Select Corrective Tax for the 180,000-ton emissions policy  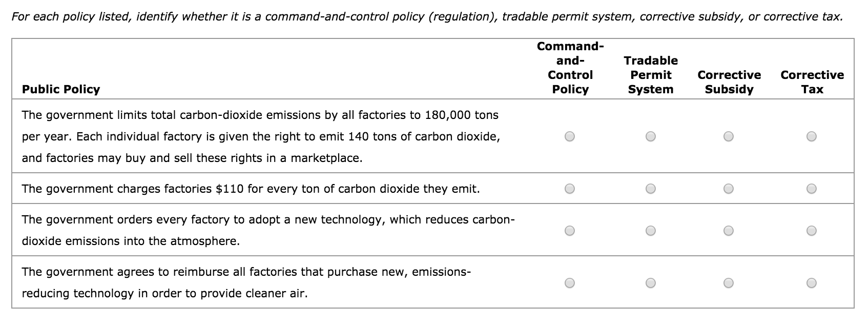coord(811,136)
